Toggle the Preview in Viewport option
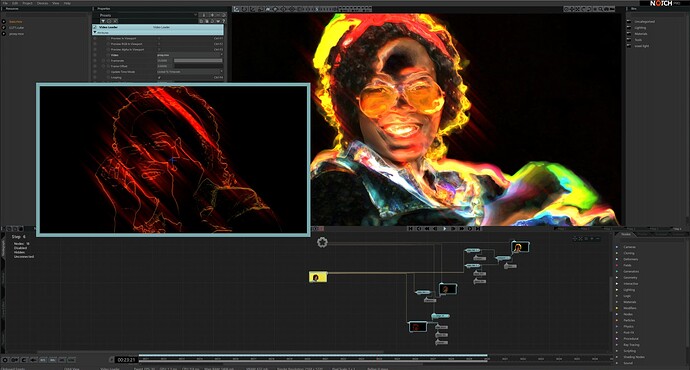The height and width of the screenshot is (370, 690). coord(159,38)
